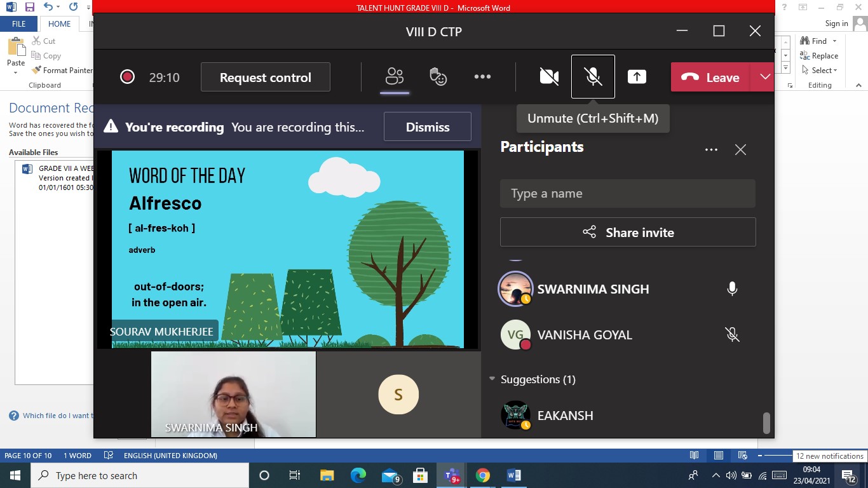Image resolution: width=868 pixels, height=488 pixels.
Task: Expand the Paste options dropdown arrow
Action: 16,72
